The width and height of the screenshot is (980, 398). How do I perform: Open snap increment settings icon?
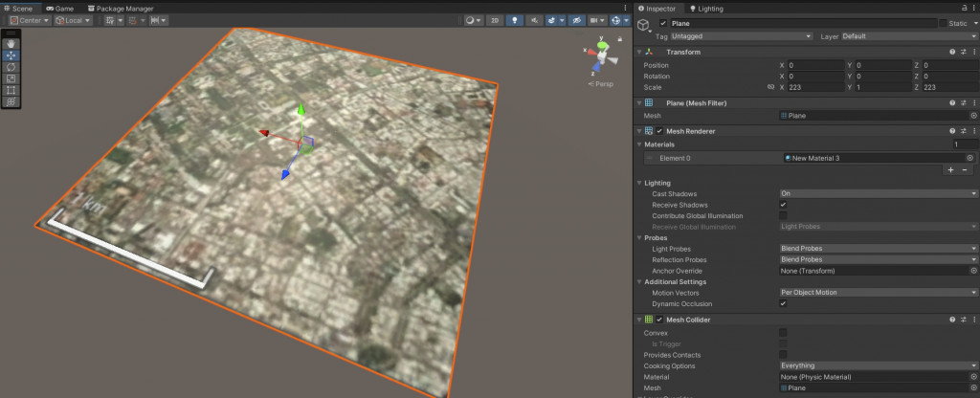coord(158,21)
